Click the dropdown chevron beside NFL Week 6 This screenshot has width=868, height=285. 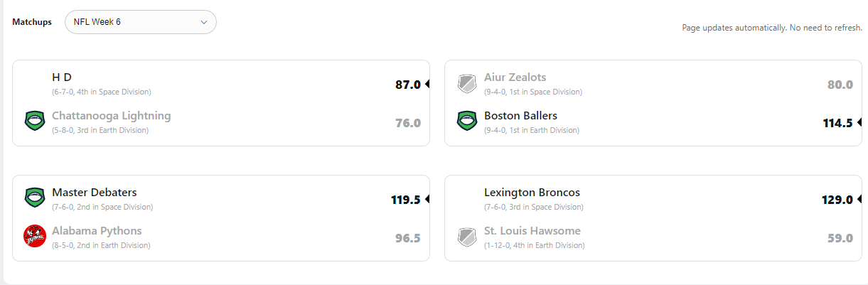click(x=204, y=22)
